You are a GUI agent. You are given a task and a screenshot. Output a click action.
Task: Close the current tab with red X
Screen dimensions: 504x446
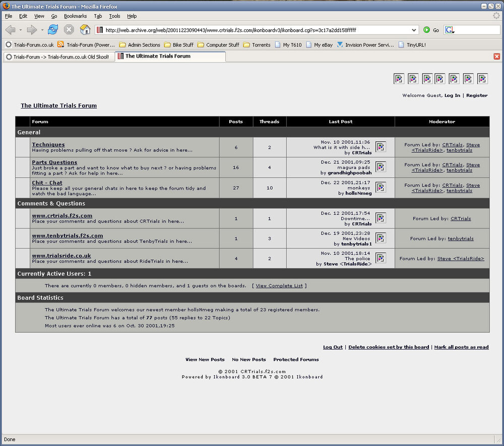click(x=497, y=57)
